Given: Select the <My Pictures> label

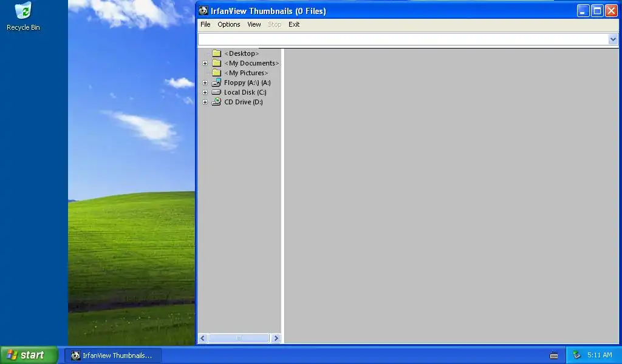Looking at the screenshot, I should coord(247,73).
